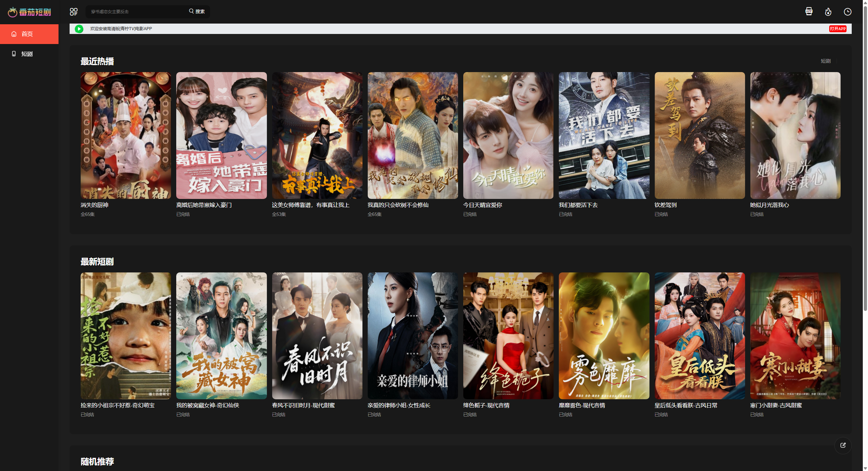Screen dimensions: 868x471
Task: Open the flame hot ranking icon
Action: [828, 12]
